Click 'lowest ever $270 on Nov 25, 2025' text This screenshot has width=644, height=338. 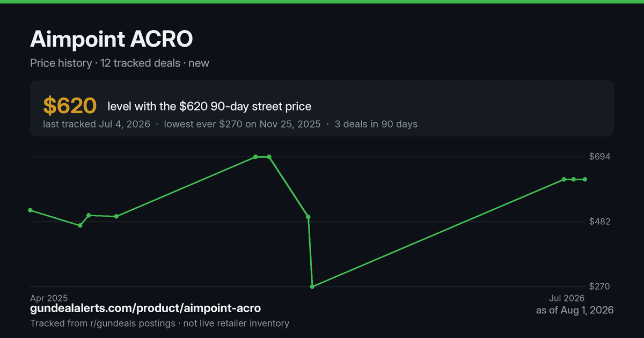pos(242,124)
